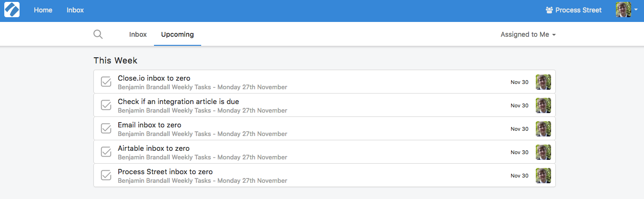This screenshot has width=644, height=199.
Task: Open Inbox from top navigation bar
Action: 75,10
